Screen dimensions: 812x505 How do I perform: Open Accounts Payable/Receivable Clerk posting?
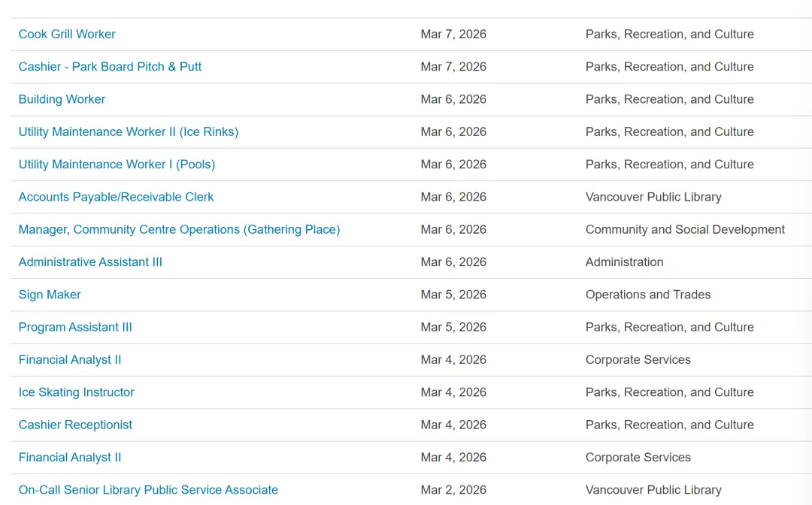[116, 197]
